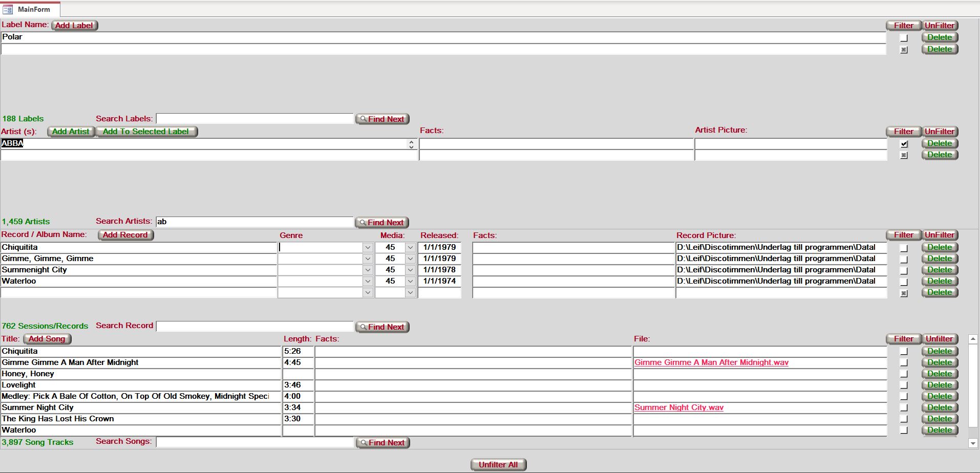Viewport: 980px width, 473px height.
Task: Click UnFilter in the Label Name section
Action: pos(940,26)
